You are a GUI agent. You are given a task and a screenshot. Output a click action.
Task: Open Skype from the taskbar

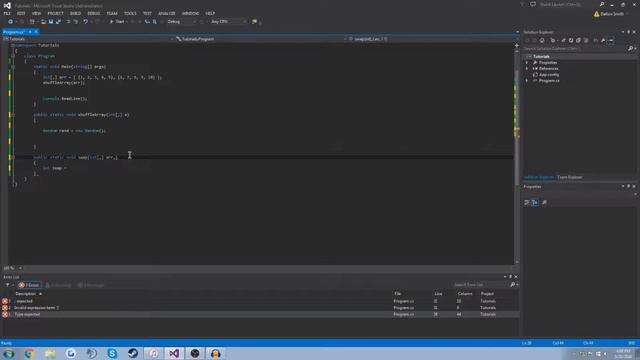(x=112, y=353)
